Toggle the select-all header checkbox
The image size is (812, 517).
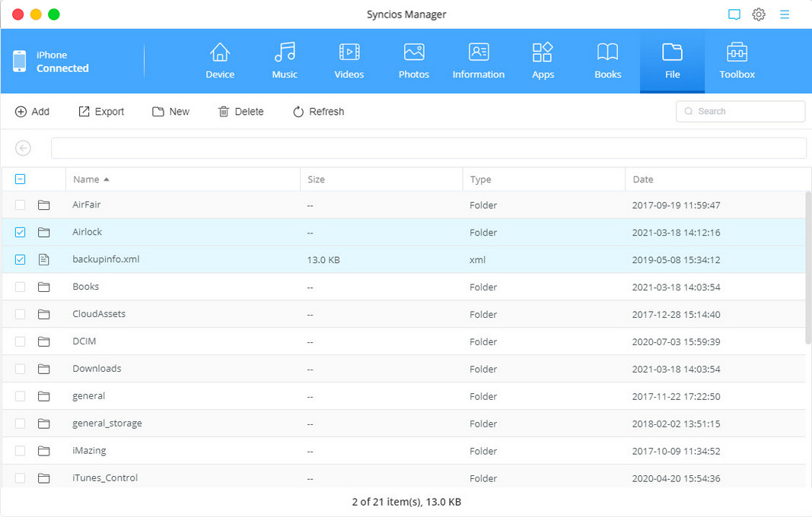click(x=21, y=179)
